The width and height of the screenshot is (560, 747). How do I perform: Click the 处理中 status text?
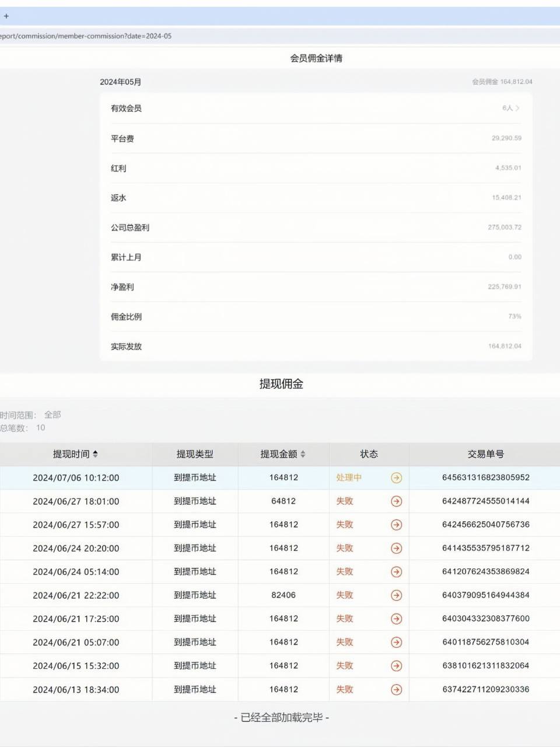click(349, 477)
